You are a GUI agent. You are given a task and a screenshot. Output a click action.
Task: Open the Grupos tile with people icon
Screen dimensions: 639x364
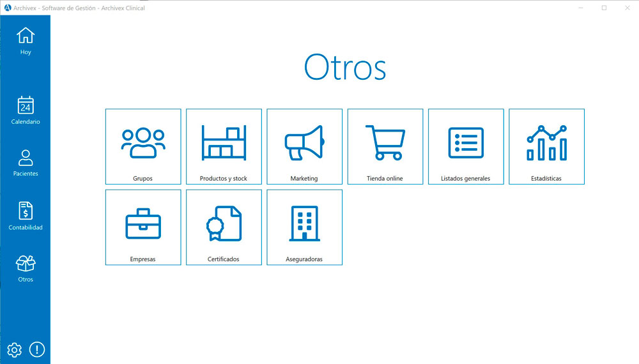click(x=143, y=147)
